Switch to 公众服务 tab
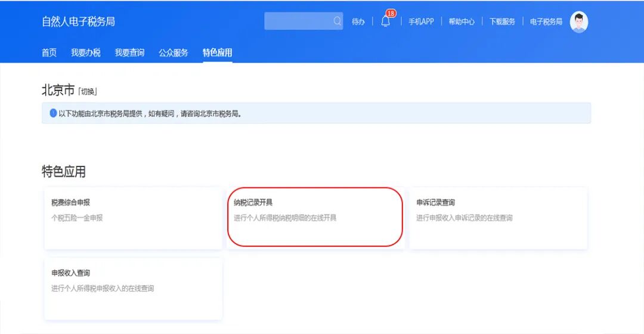Screen dimensions: 644x334 pos(174,52)
